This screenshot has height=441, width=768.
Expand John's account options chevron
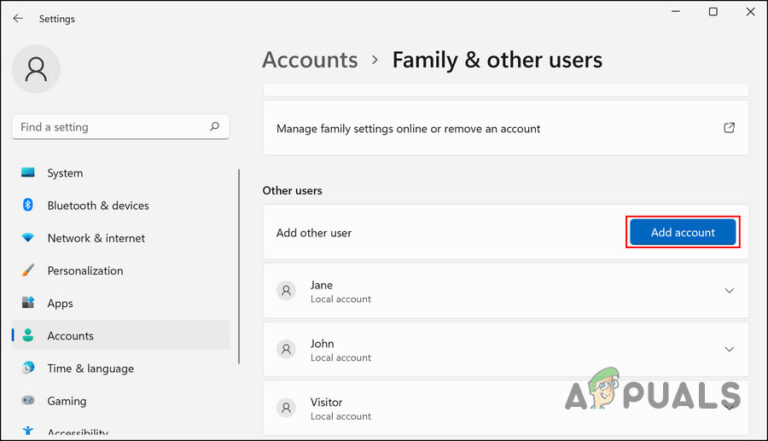click(x=729, y=349)
